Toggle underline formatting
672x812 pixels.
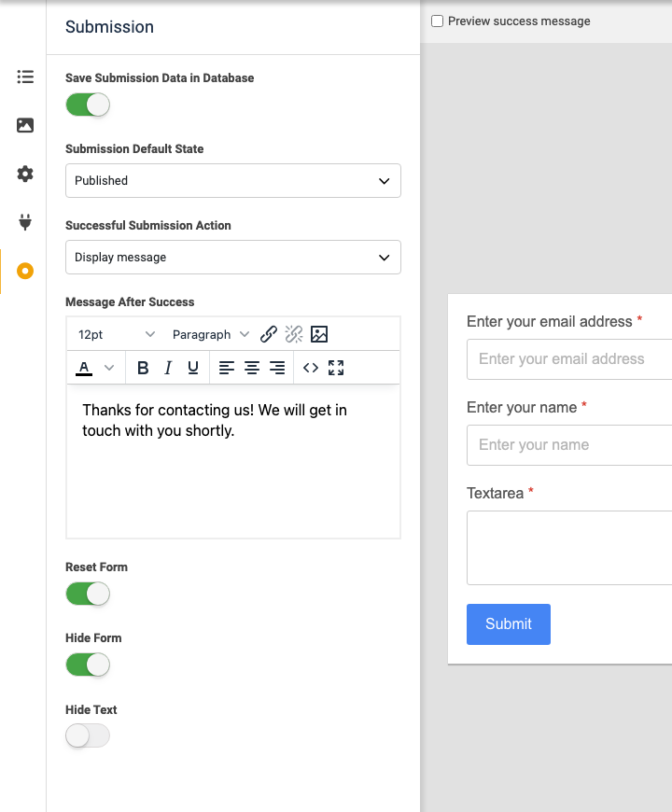point(193,368)
